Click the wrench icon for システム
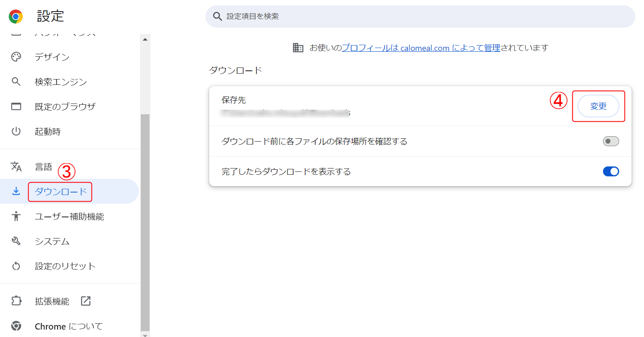 point(16,241)
